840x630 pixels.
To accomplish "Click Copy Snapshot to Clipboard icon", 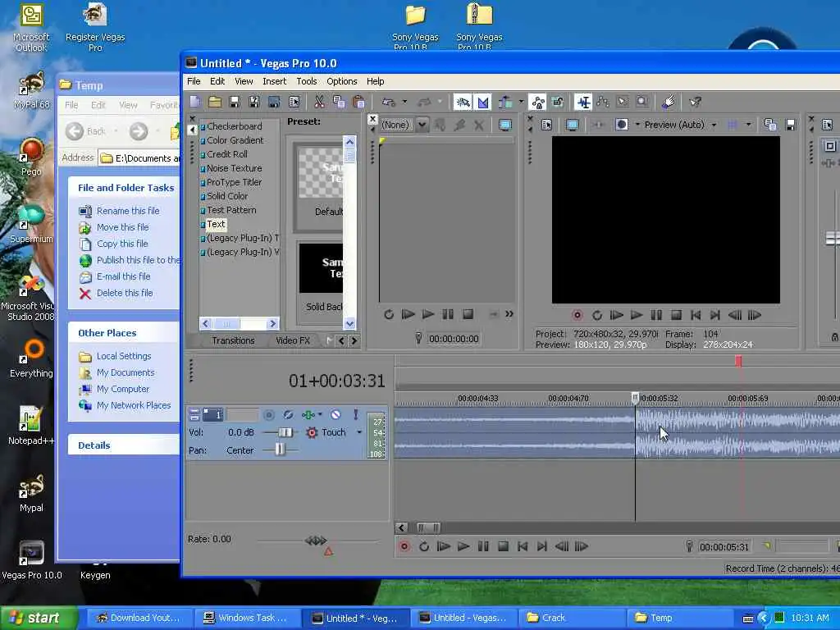I will click(770, 125).
